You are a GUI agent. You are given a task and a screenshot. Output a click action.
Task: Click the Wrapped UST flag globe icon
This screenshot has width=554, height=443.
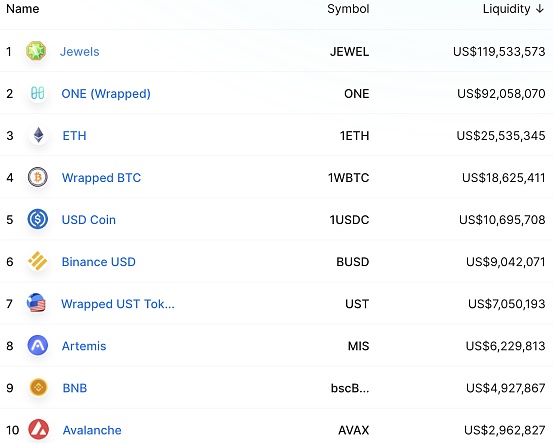36,303
